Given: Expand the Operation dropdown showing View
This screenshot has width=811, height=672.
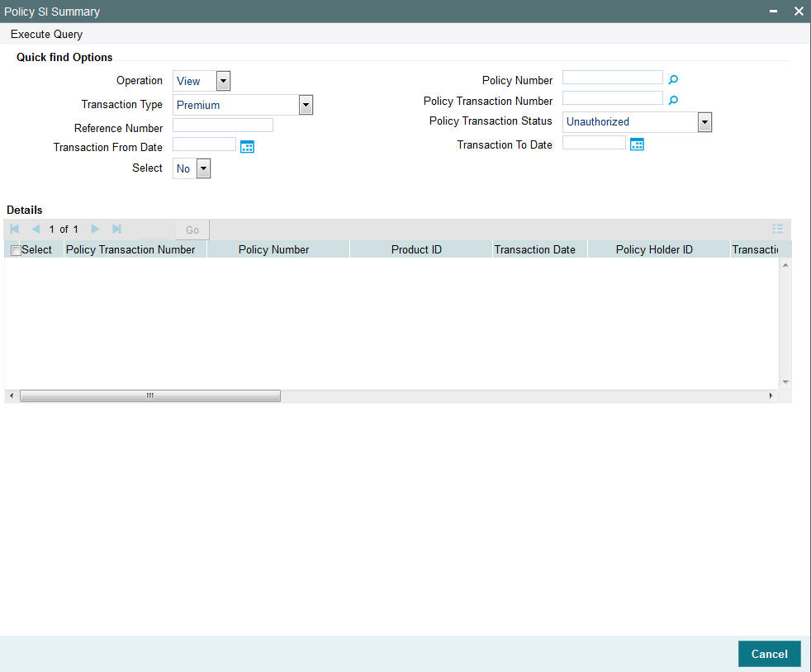Looking at the screenshot, I should click(x=224, y=81).
